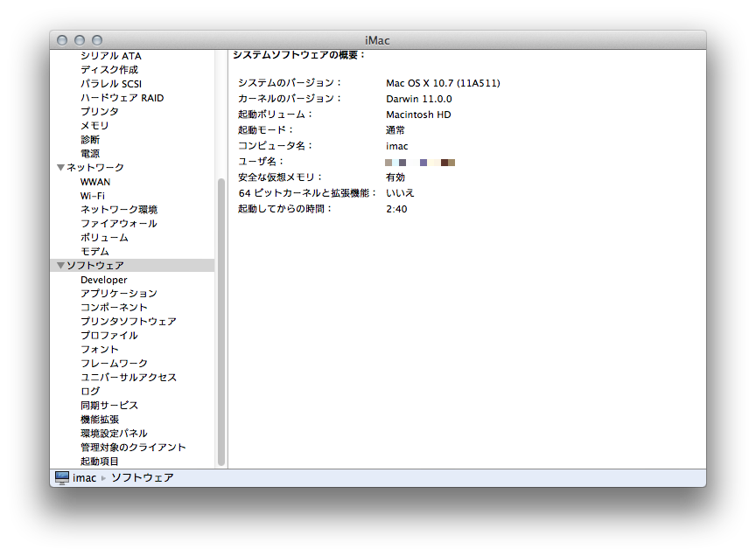Select the ソフトウェア category row
Screen dimensions: 756x556
click(x=132, y=266)
